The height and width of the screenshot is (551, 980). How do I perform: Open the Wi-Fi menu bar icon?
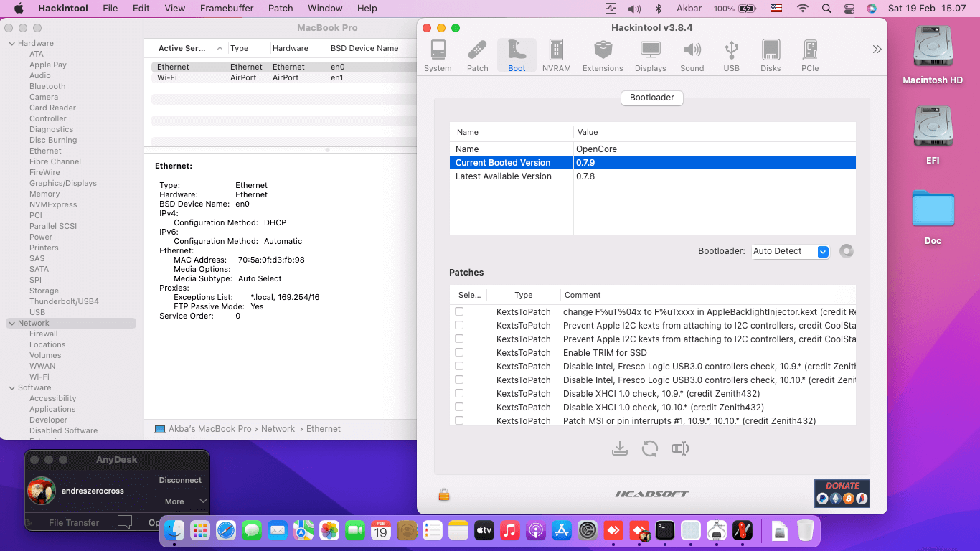(802, 9)
